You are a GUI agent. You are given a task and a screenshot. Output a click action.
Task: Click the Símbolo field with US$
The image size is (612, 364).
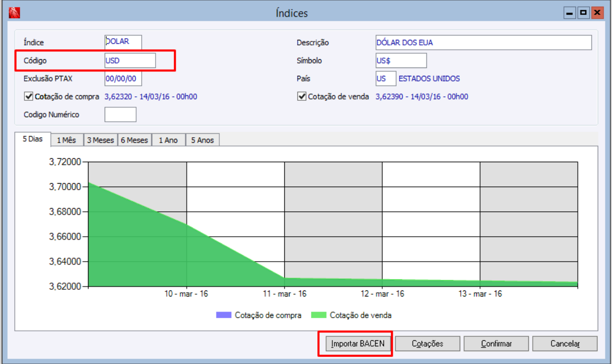pyautogui.click(x=401, y=60)
